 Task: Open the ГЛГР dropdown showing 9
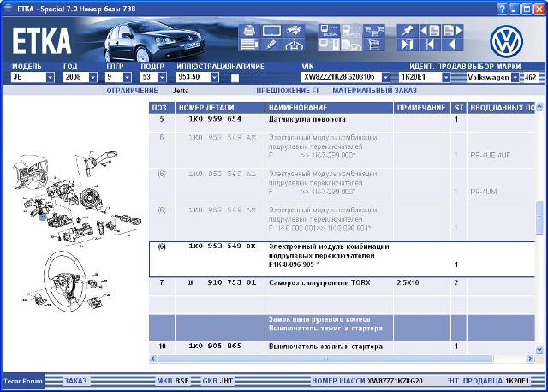[x=128, y=77]
